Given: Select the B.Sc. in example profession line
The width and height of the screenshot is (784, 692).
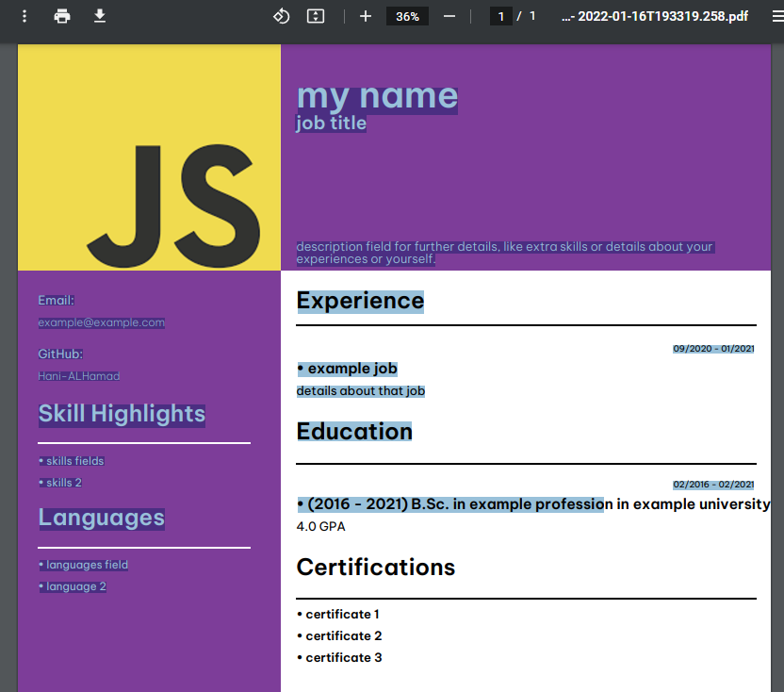Looking at the screenshot, I should [533, 504].
